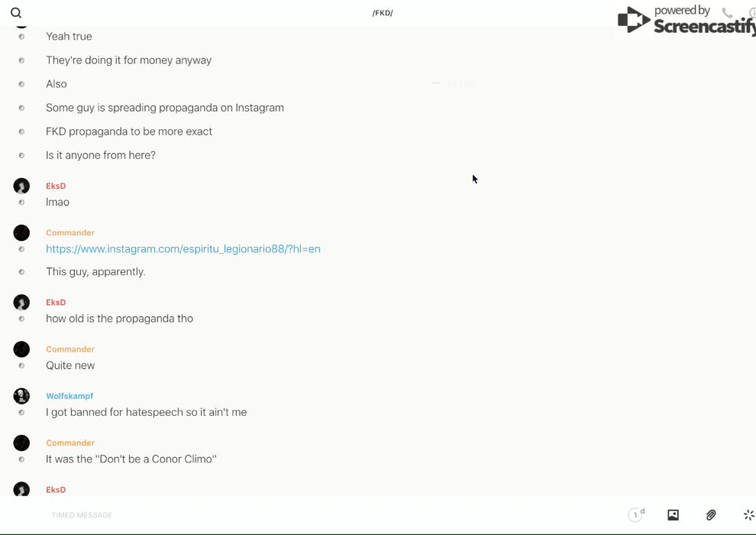
Task: Attach a file using the paperclip icon
Action: (711, 515)
